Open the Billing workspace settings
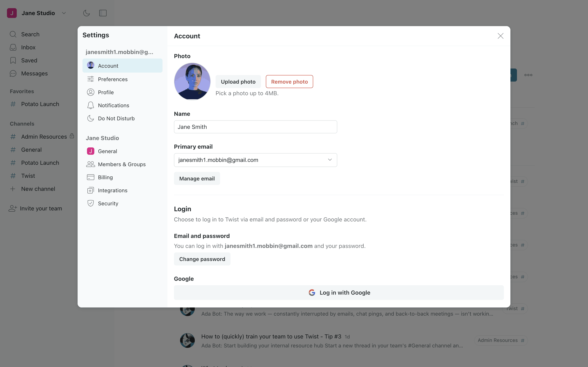588x367 pixels. (105, 177)
